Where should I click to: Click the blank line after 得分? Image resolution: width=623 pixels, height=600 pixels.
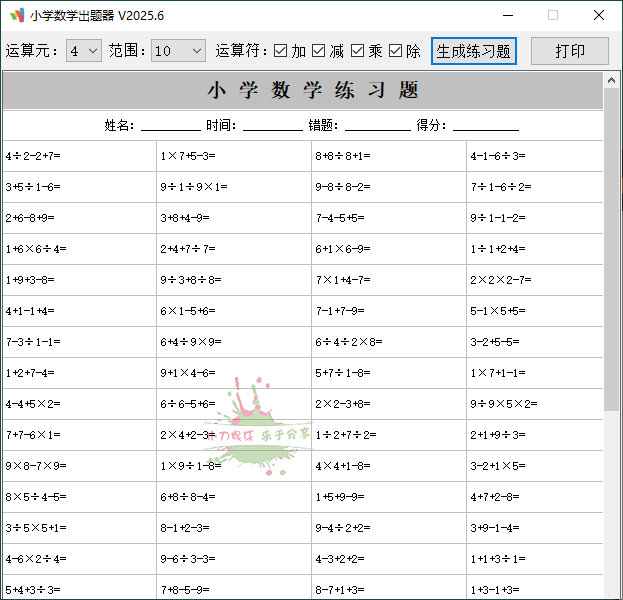tap(485, 126)
